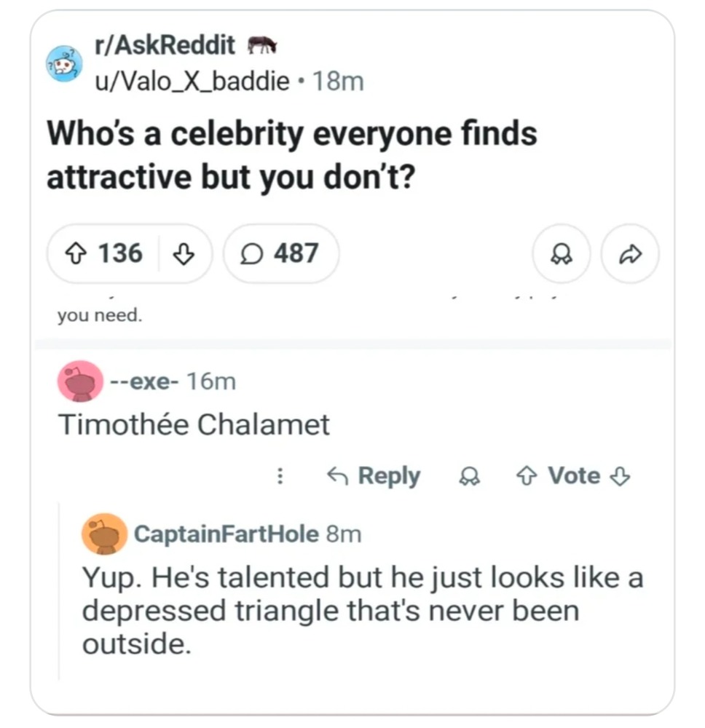This screenshot has width=705, height=728.
Task: Reply to the Timothée Chalamet comment
Action: [x=374, y=476]
